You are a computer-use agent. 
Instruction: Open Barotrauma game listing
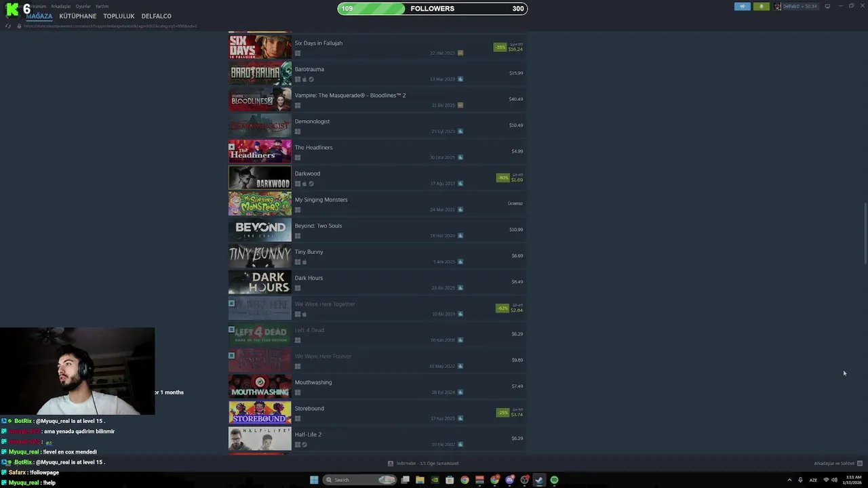[376, 73]
